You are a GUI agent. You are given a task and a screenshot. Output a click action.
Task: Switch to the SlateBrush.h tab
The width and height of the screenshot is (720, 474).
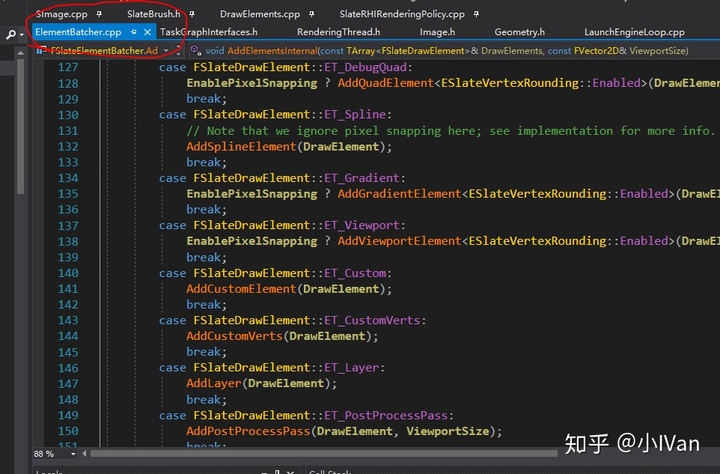[x=154, y=14]
